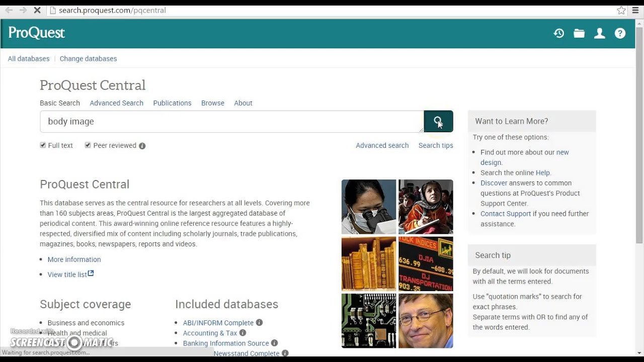Click the browser address bar URL
This screenshot has width=644, height=362.
(x=112, y=10)
